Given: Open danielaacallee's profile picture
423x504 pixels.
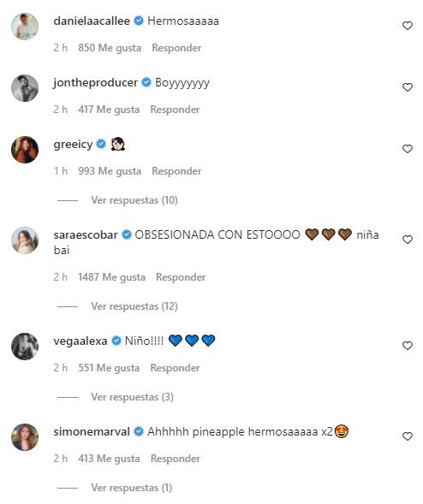Looking at the screenshot, I should click(25, 27).
